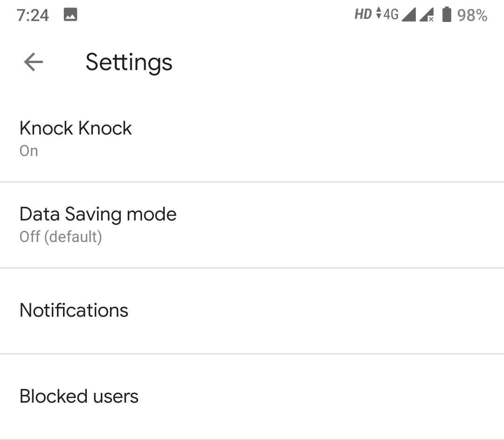View the Blocked users list
This screenshot has height=440, width=504.
[x=78, y=396]
